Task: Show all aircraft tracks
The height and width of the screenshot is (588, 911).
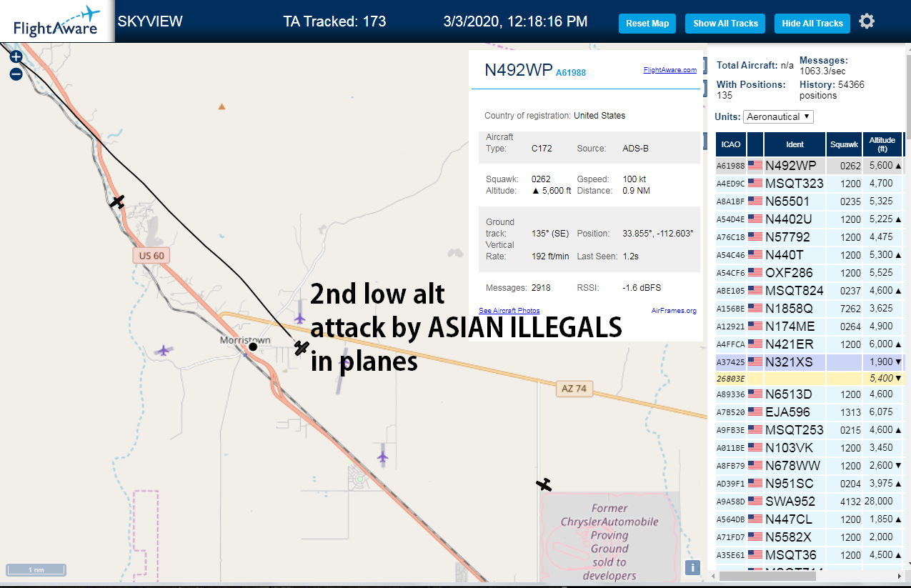Action: click(725, 24)
